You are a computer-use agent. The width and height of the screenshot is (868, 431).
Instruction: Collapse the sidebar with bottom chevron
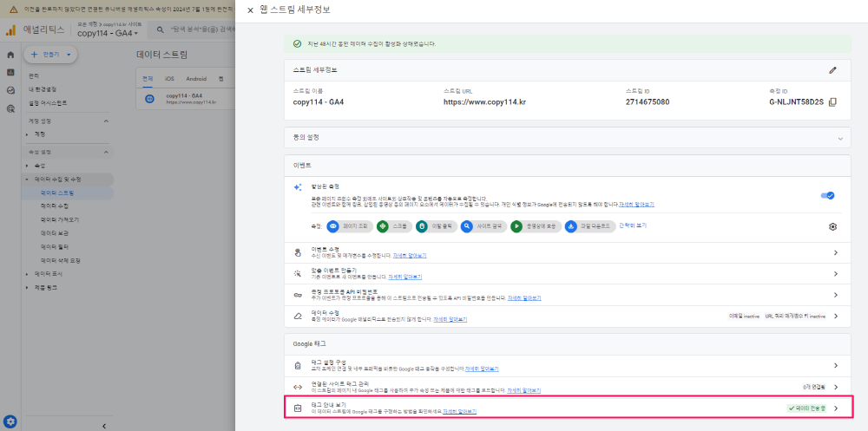[x=104, y=426]
